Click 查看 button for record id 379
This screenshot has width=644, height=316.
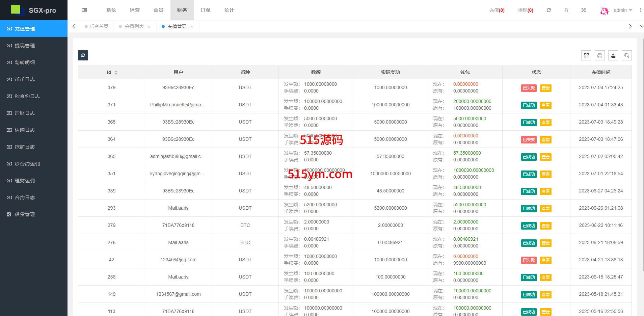tap(545, 88)
